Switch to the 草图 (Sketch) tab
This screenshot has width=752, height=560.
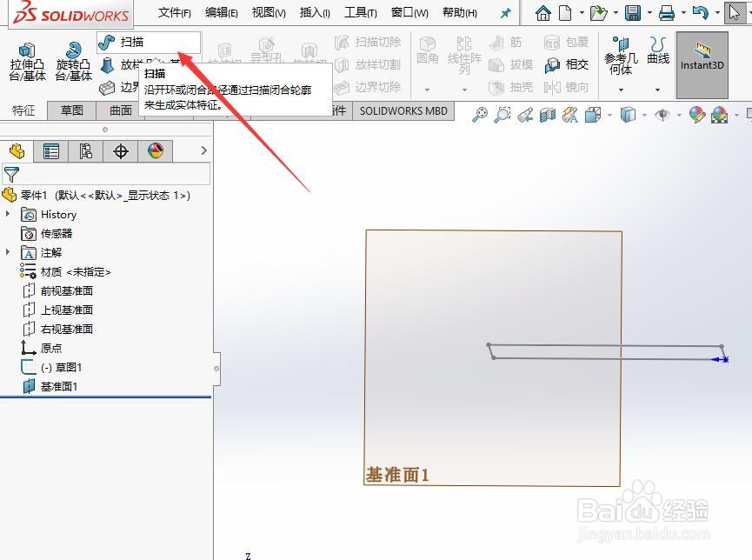72,110
